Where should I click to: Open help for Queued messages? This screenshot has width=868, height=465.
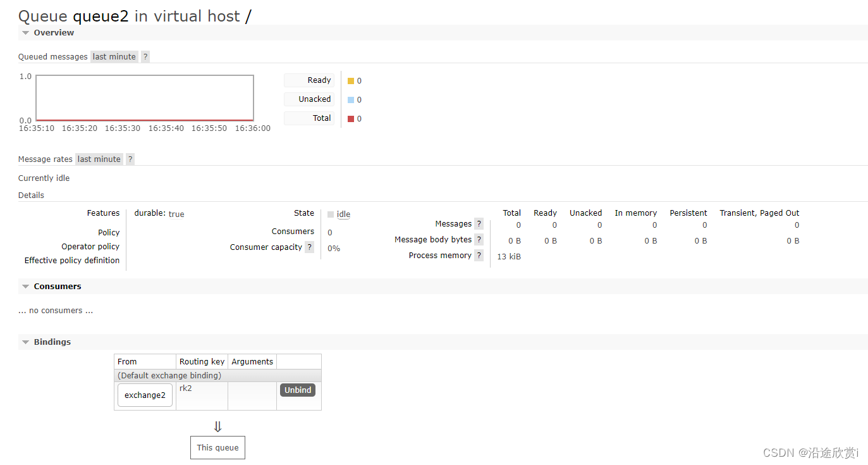click(x=145, y=57)
